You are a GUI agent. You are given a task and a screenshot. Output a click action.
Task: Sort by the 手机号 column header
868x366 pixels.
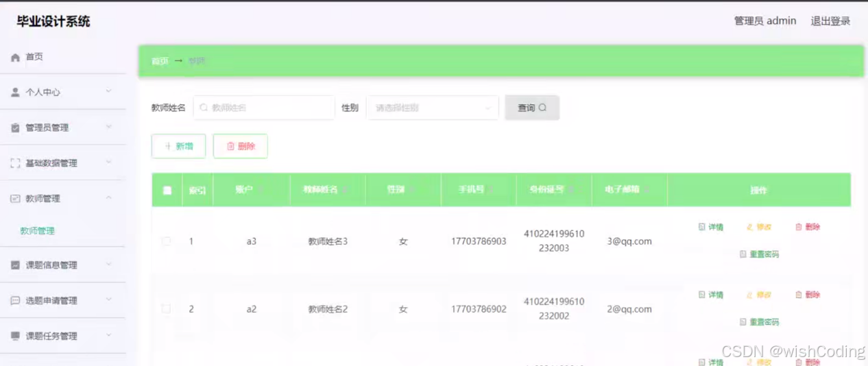pos(472,190)
